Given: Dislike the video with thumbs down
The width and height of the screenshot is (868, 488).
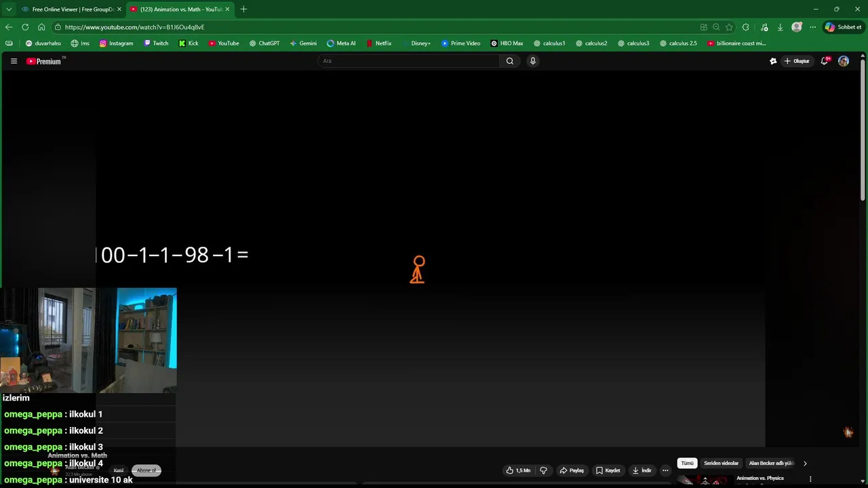Looking at the screenshot, I should click(x=543, y=470).
